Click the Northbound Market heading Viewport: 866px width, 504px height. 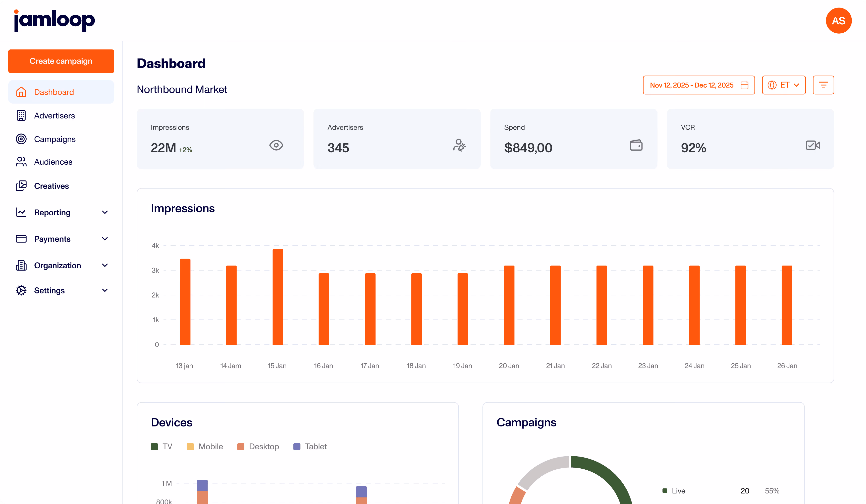point(182,90)
